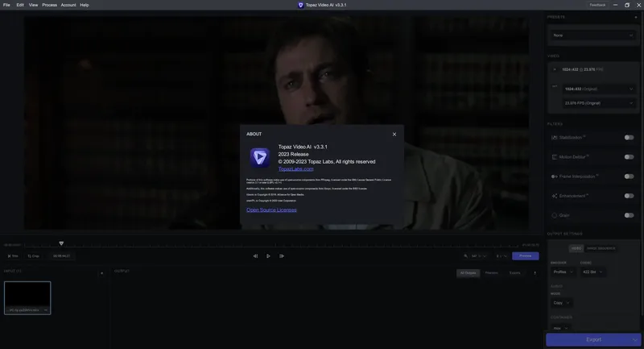Screen dimensions: 644x349
Task: Click the Stabilization icon
Action: tap(554, 137)
